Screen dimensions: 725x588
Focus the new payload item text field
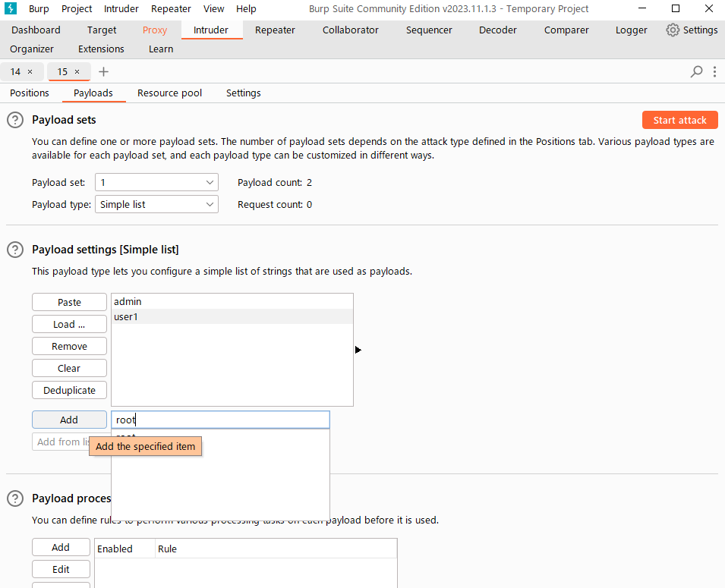(x=221, y=420)
